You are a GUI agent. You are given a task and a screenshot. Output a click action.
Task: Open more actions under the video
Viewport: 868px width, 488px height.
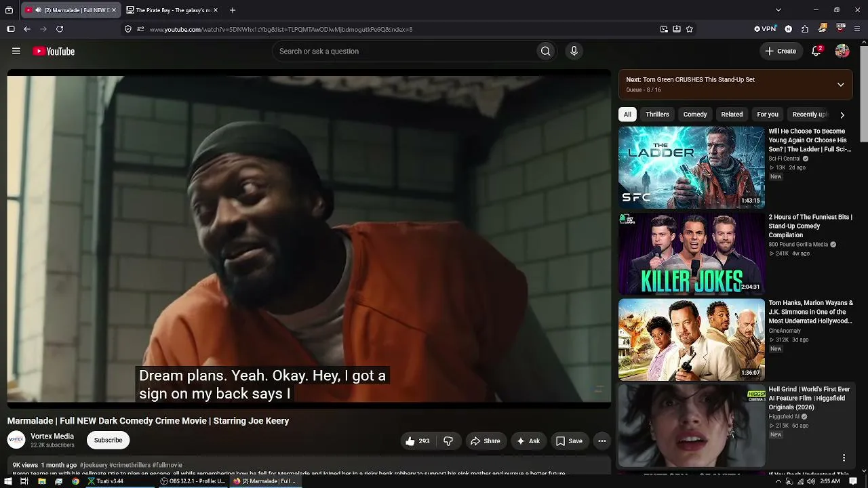[x=601, y=441]
